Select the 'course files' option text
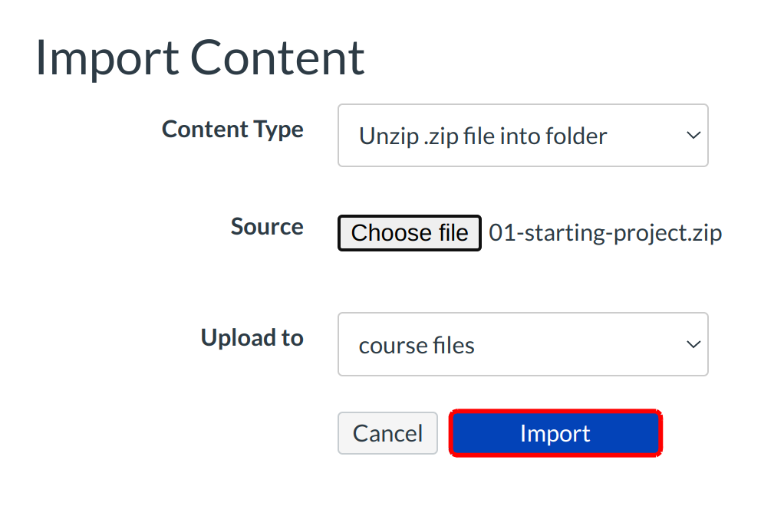This screenshot has width=784, height=532. pos(417,346)
